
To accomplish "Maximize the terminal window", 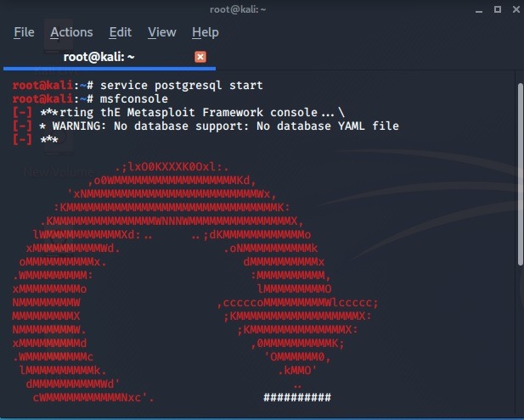I will click(x=498, y=9).
